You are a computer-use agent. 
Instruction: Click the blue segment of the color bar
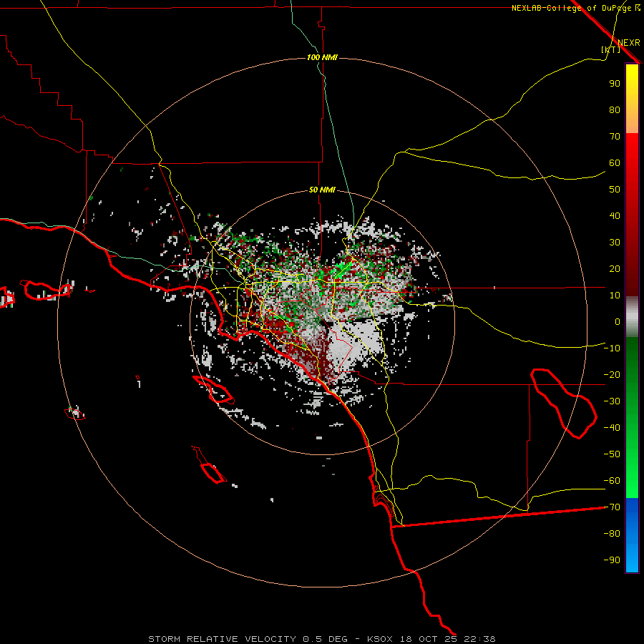pyautogui.click(x=632, y=535)
